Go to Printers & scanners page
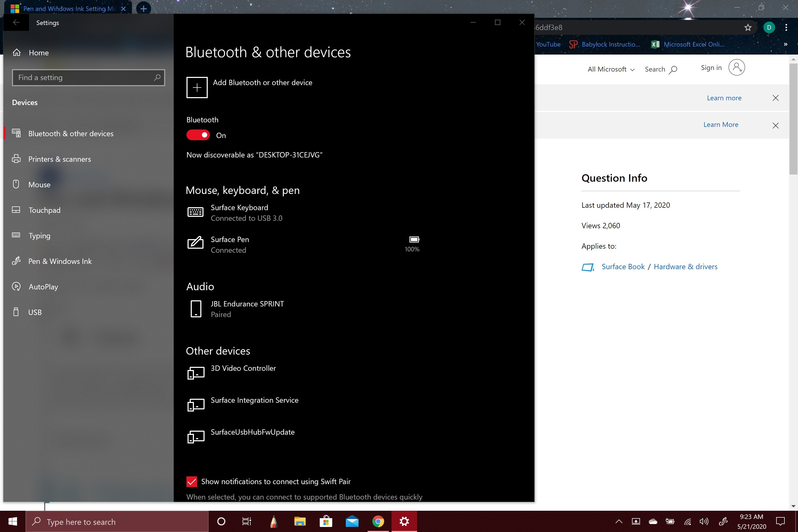 59,159
